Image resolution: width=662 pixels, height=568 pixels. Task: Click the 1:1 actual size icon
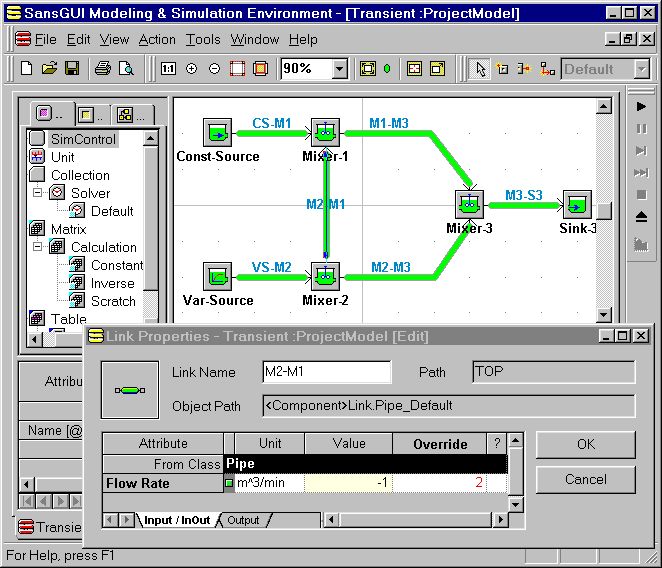click(168, 69)
